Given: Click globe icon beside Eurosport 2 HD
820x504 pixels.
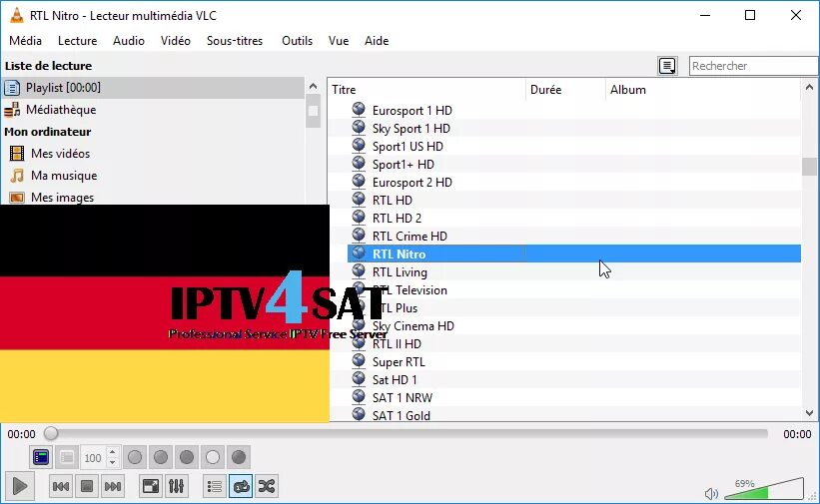Looking at the screenshot, I should point(359,181).
